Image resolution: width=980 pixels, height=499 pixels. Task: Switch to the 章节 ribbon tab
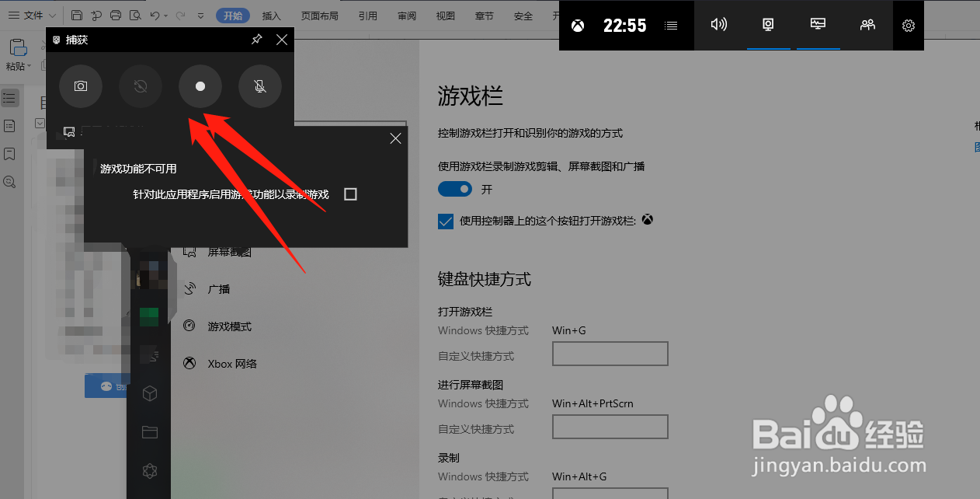tap(485, 16)
